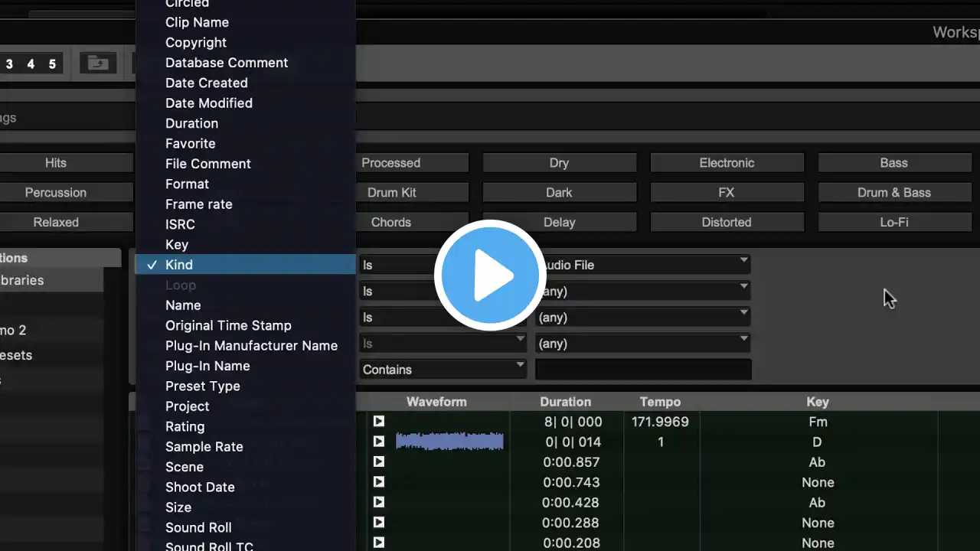The height and width of the screenshot is (551, 980).
Task: Play the 0:00.428 sample preview
Action: (x=378, y=503)
